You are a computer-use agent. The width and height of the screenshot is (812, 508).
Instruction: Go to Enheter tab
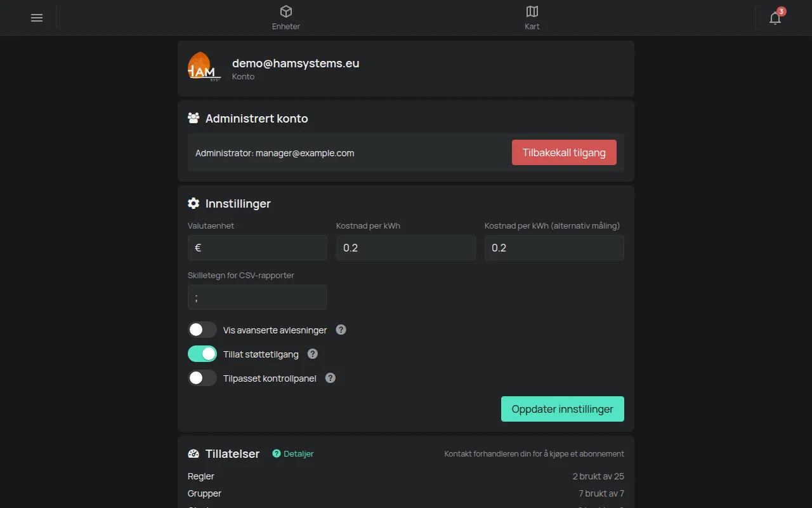tap(286, 18)
